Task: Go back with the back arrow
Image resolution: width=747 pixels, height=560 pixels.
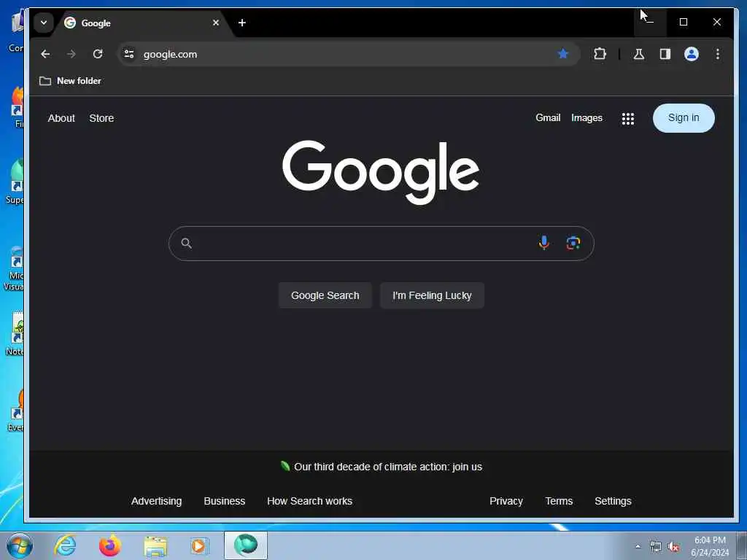Action: click(x=45, y=54)
